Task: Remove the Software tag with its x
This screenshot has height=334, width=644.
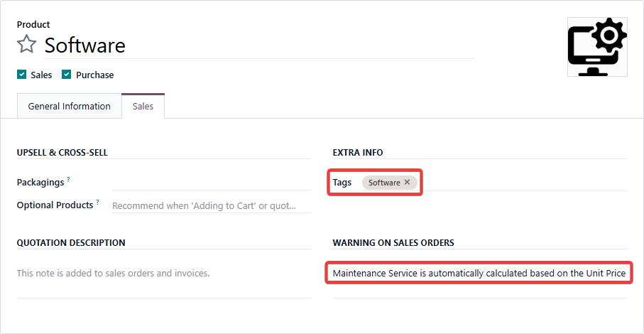Action: click(x=407, y=183)
